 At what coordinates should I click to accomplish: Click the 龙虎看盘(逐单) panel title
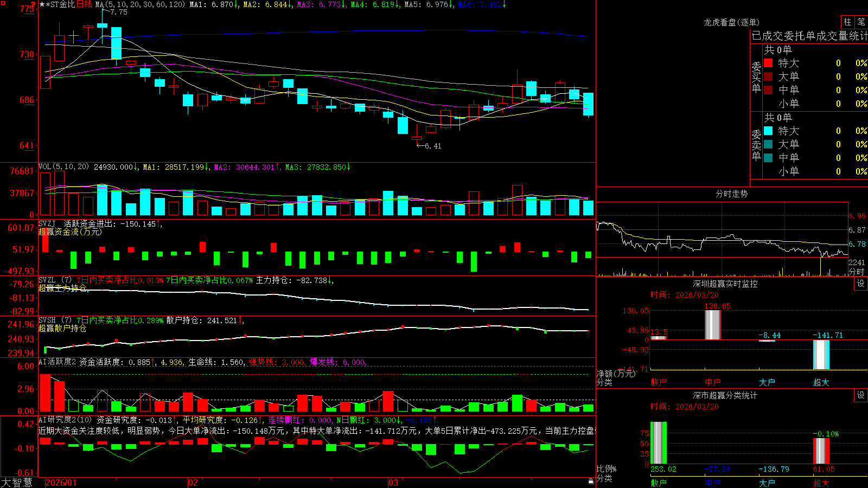(x=731, y=22)
